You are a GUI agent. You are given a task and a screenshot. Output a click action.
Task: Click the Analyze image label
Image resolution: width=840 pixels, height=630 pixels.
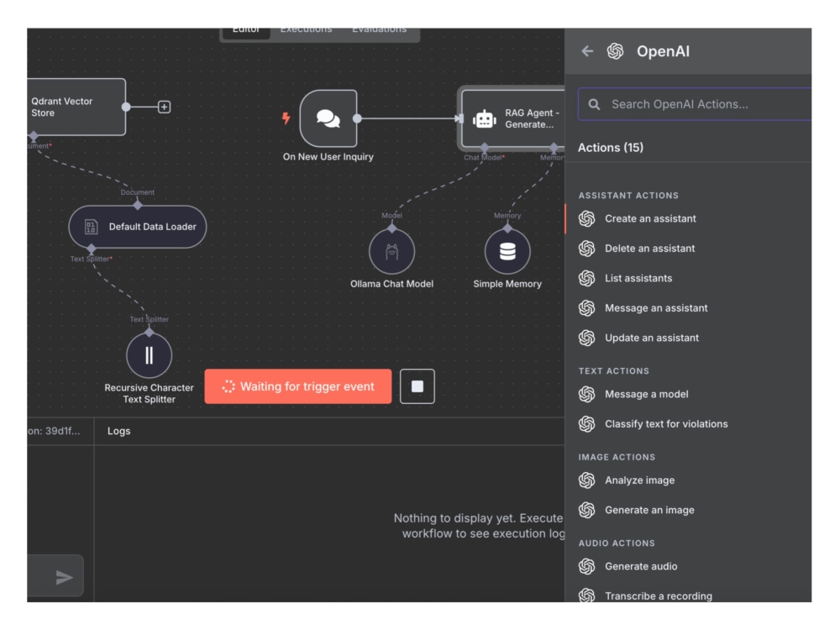pos(639,480)
